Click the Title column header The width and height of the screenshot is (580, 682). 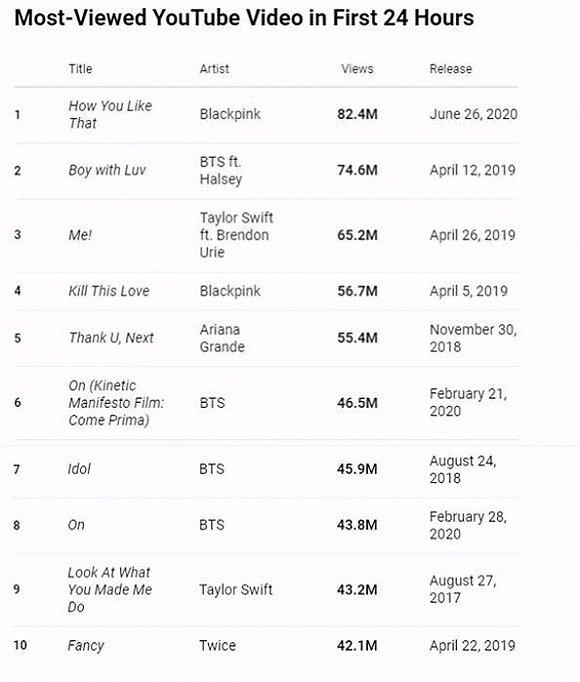click(x=80, y=69)
